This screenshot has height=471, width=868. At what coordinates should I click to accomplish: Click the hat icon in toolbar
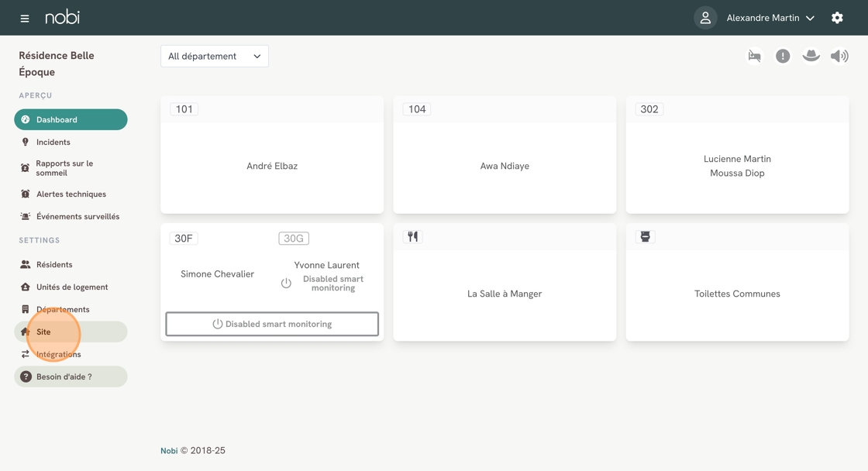tap(811, 56)
